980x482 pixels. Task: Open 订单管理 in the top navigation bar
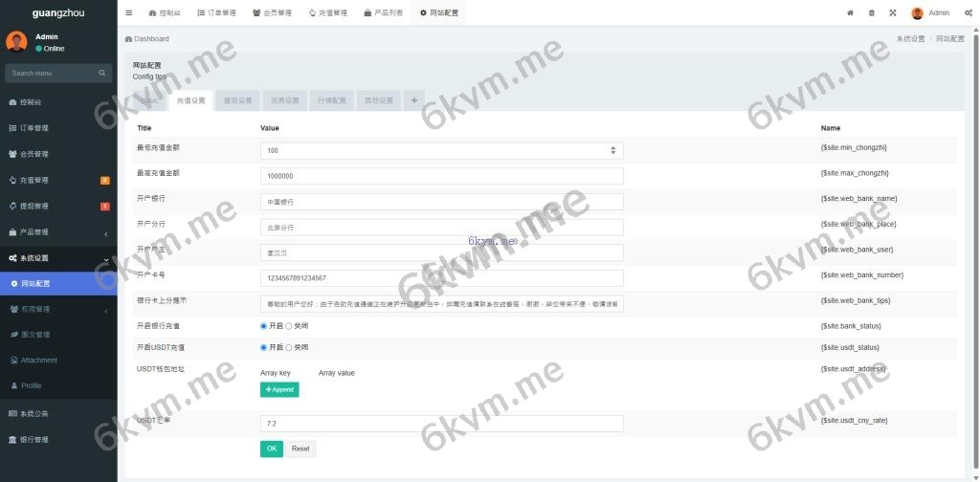(217, 12)
